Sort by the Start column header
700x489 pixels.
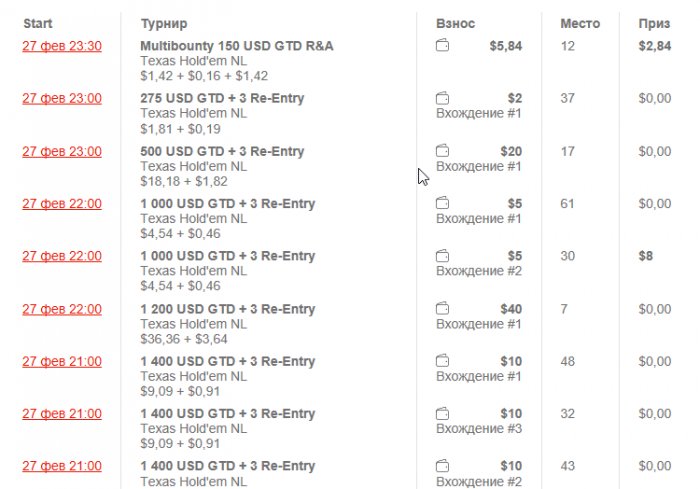click(x=38, y=23)
